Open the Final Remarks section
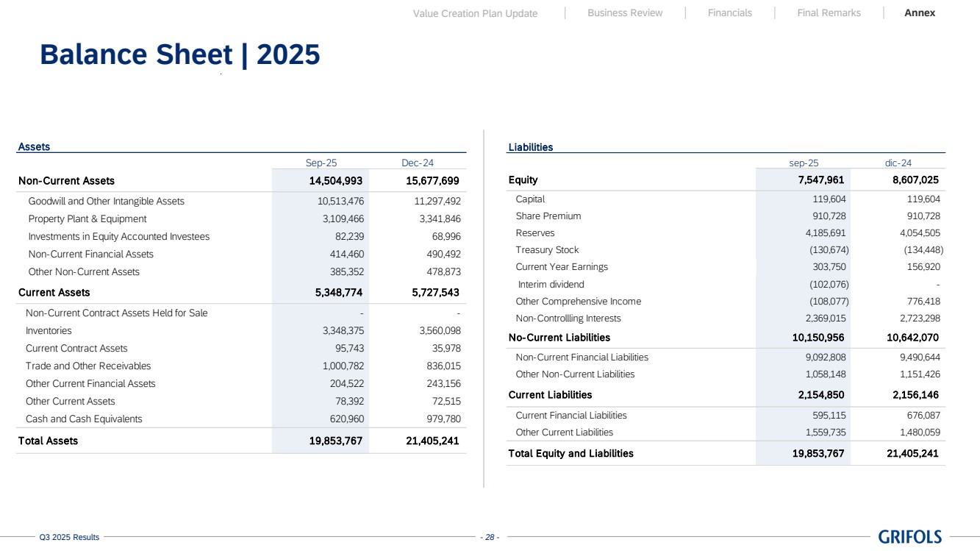Screen dimensions: 980x551 829,13
